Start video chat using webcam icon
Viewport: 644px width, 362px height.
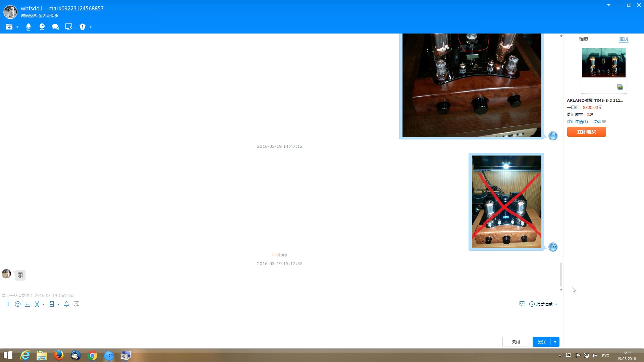(x=42, y=27)
